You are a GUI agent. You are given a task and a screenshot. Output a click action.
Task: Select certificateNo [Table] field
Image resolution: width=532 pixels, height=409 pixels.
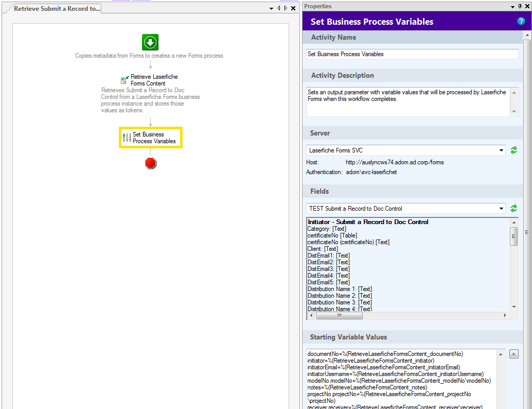click(332, 235)
